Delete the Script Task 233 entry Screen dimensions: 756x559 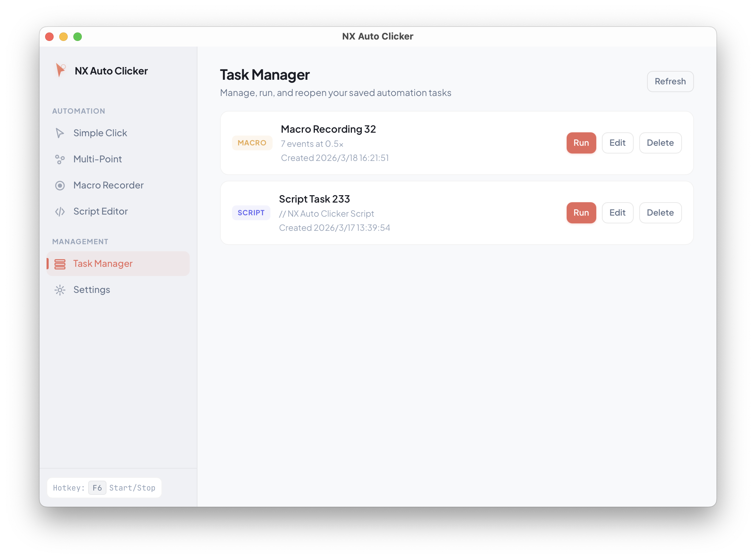click(660, 213)
